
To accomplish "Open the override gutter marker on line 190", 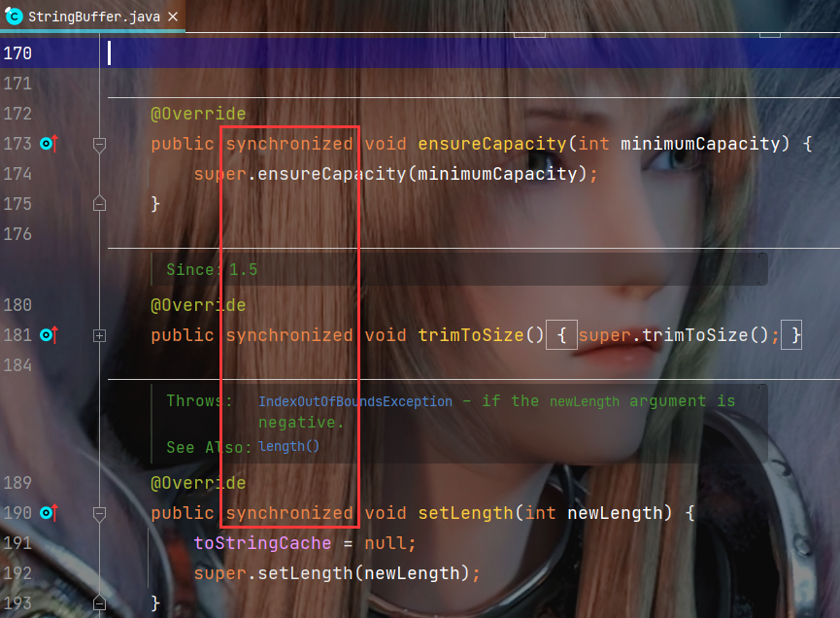I will pos(49,513).
